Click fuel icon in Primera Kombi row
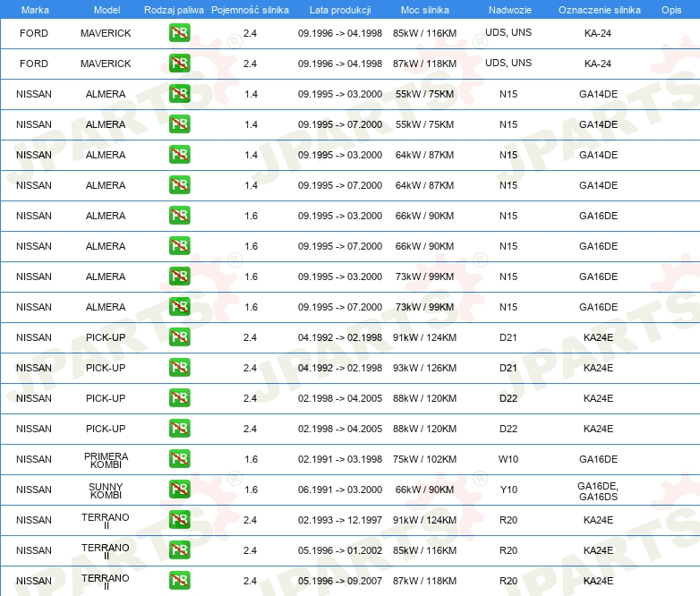700x596 pixels. pos(179,458)
